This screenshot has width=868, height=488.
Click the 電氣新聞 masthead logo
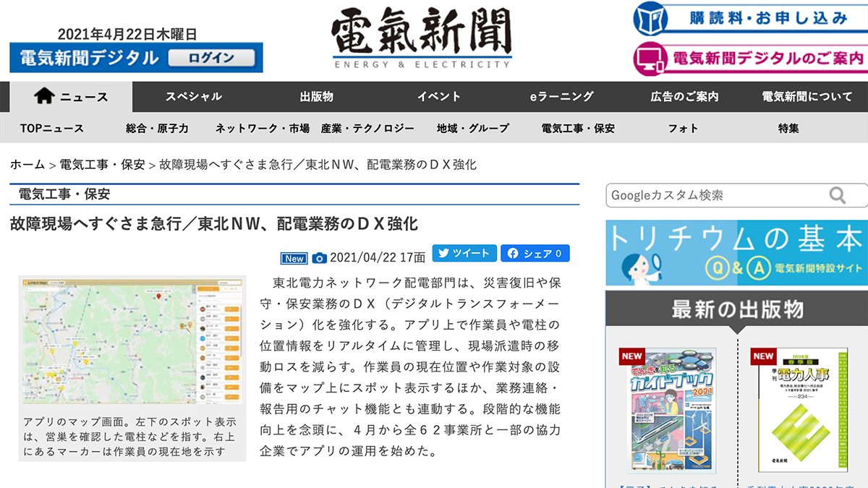(422, 38)
